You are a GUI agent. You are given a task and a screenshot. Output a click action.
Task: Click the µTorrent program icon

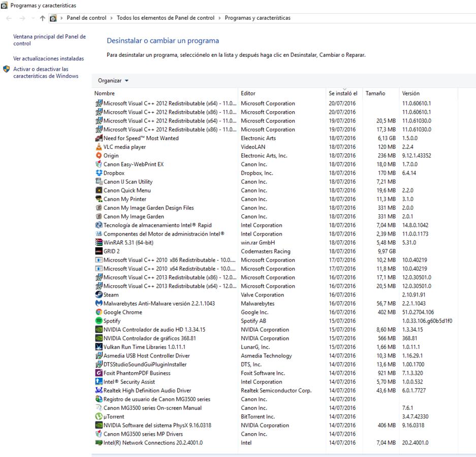(x=99, y=417)
